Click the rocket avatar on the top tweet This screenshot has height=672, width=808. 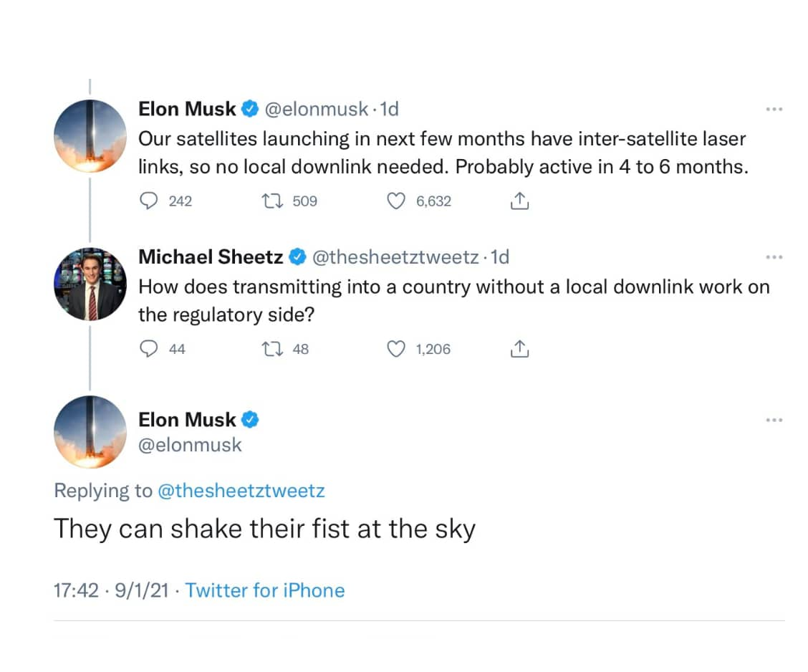click(x=90, y=136)
